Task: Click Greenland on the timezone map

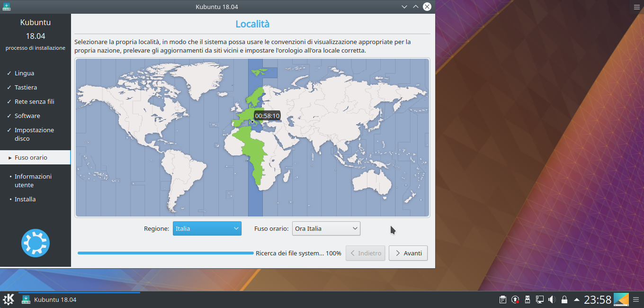Action: tap(200, 81)
